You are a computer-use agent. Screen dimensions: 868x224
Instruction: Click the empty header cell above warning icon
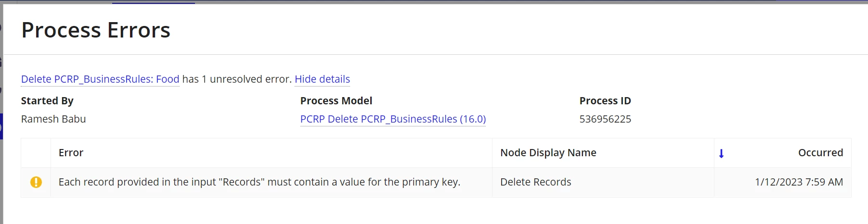36,153
